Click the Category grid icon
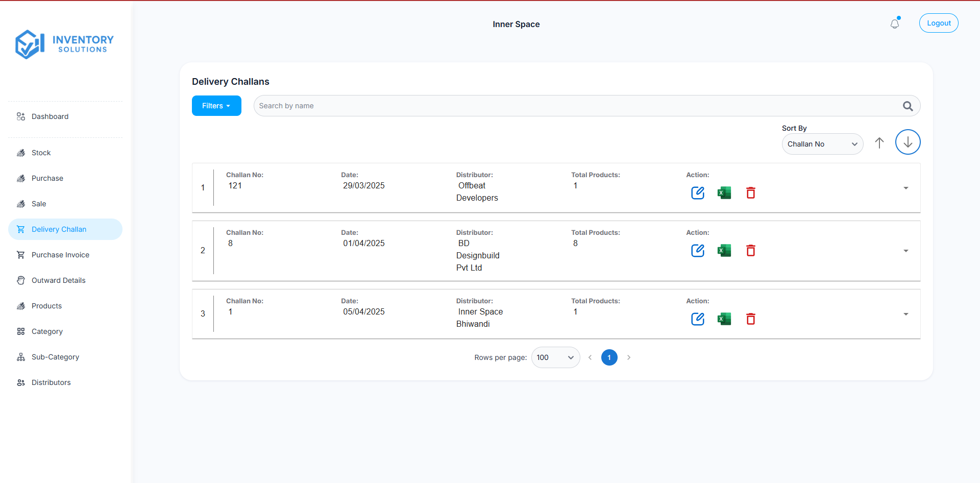The width and height of the screenshot is (980, 483). [x=21, y=331]
